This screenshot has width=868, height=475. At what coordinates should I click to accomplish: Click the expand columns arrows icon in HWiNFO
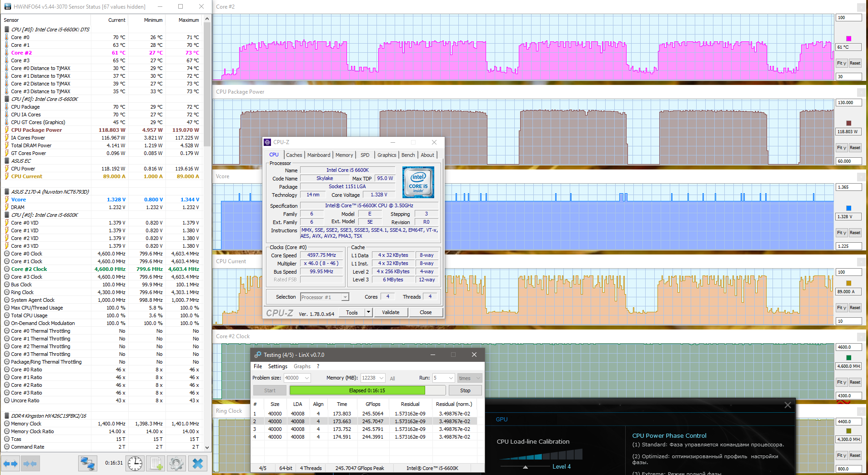tap(10, 464)
